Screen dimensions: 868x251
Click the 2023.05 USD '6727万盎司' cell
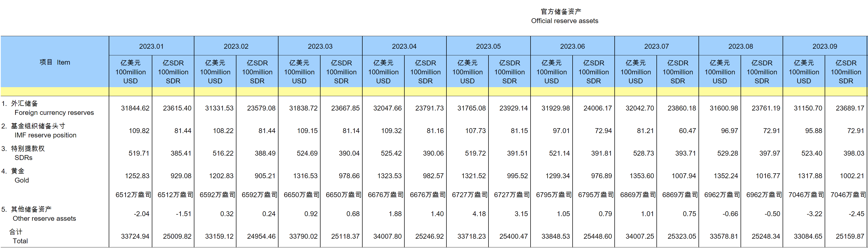coord(470,195)
